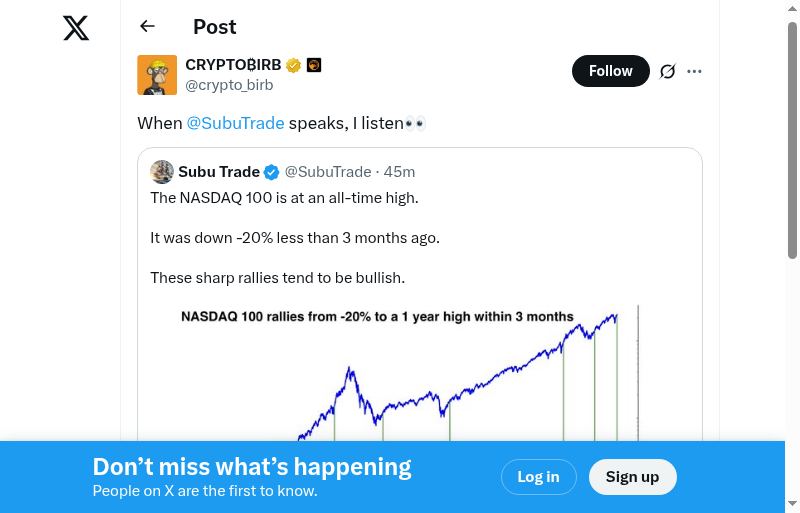Follow the CRYPTOBIRB account
The height and width of the screenshot is (513, 800).
point(610,71)
